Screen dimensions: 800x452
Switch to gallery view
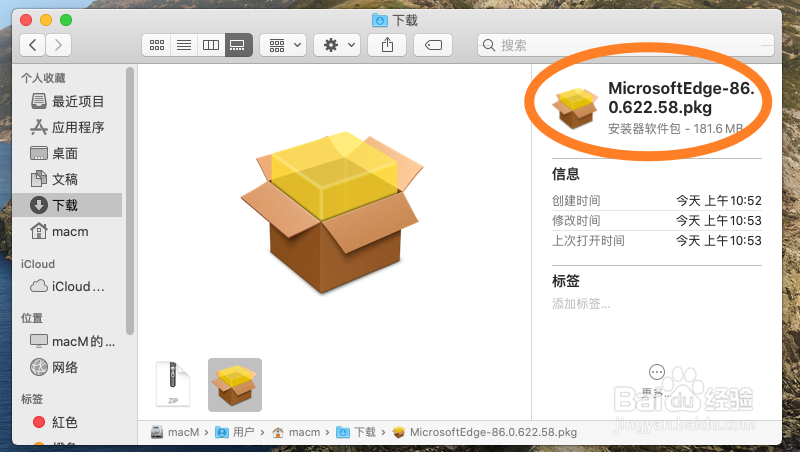(238, 45)
